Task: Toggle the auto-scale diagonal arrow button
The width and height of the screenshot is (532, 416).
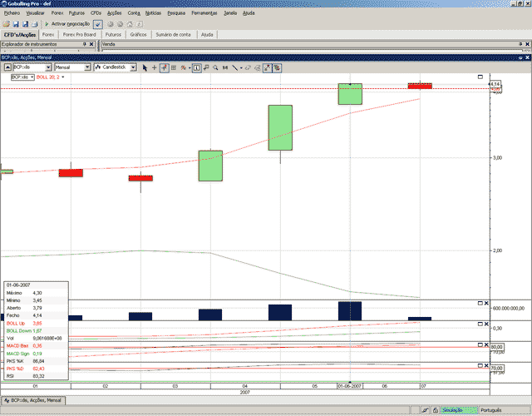Action: (x=268, y=68)
